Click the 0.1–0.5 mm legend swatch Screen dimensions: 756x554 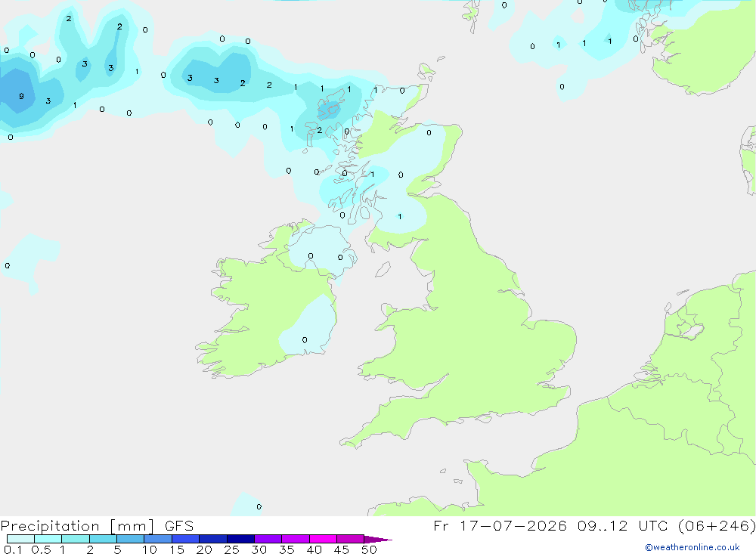(20, 539)
